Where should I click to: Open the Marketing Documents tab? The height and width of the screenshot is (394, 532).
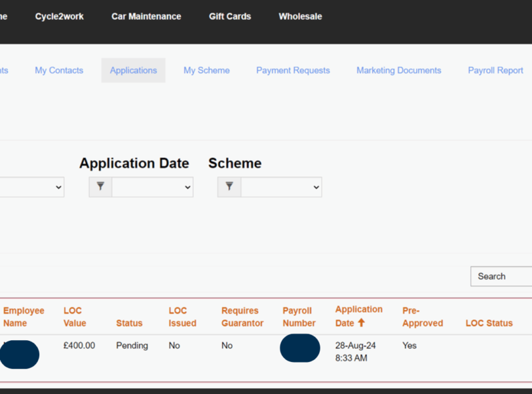[398, 70]
